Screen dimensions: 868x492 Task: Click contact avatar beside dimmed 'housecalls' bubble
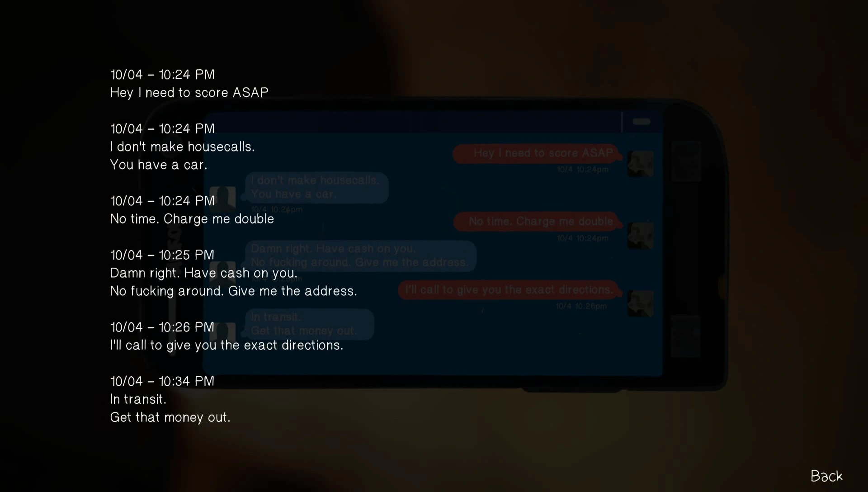(223, 197)
